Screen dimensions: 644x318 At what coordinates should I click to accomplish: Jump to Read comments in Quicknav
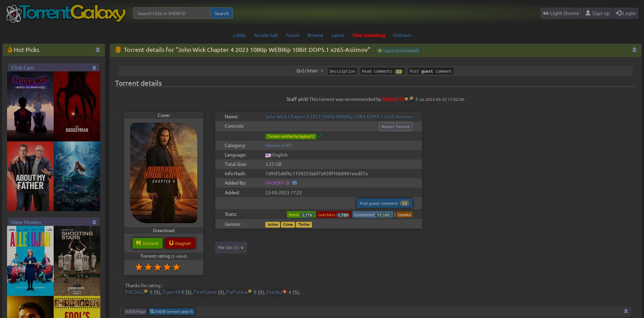382,71
